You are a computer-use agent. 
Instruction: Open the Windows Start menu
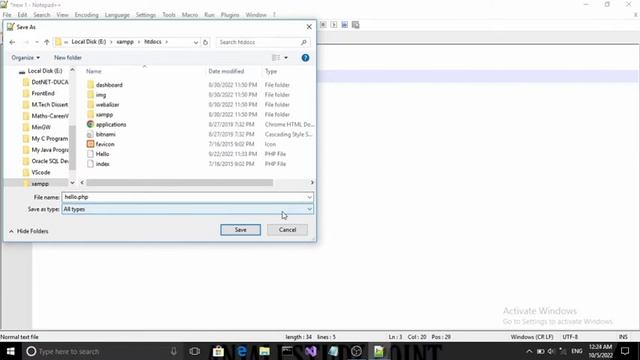tap(10, 351)
